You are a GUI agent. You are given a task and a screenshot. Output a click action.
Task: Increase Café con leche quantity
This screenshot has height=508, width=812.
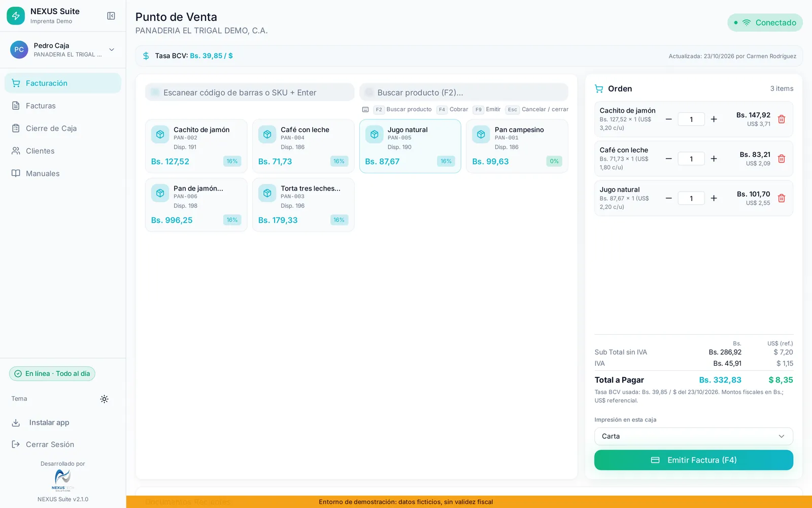tap(714, 158)
